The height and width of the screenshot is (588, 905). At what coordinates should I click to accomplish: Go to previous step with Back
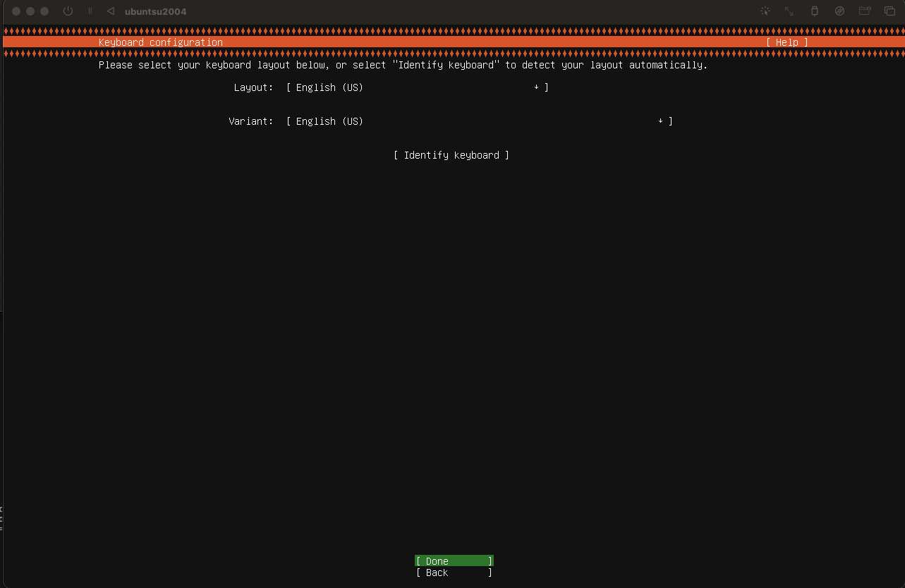tap(454, 572)
